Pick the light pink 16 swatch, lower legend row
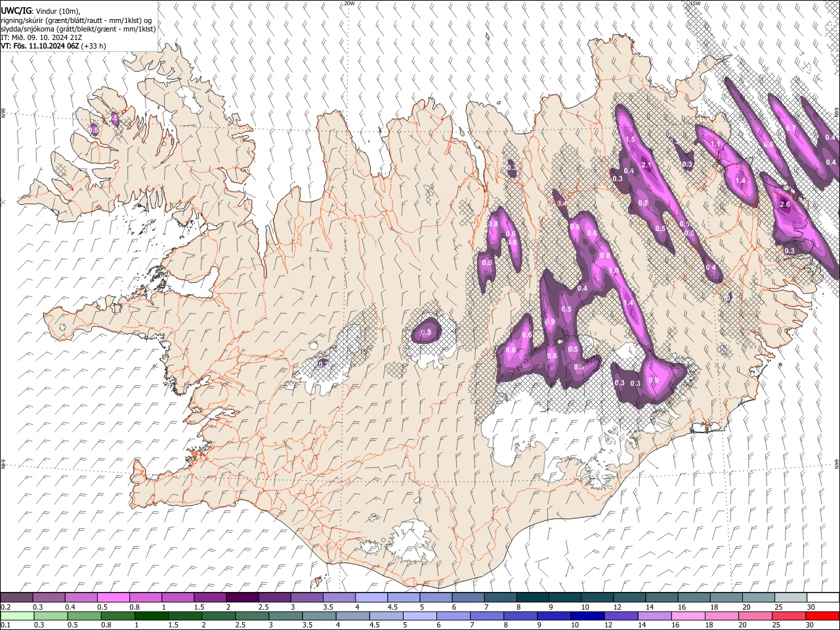The height and width of the screenshot is (630, 840). coord(687,616)
